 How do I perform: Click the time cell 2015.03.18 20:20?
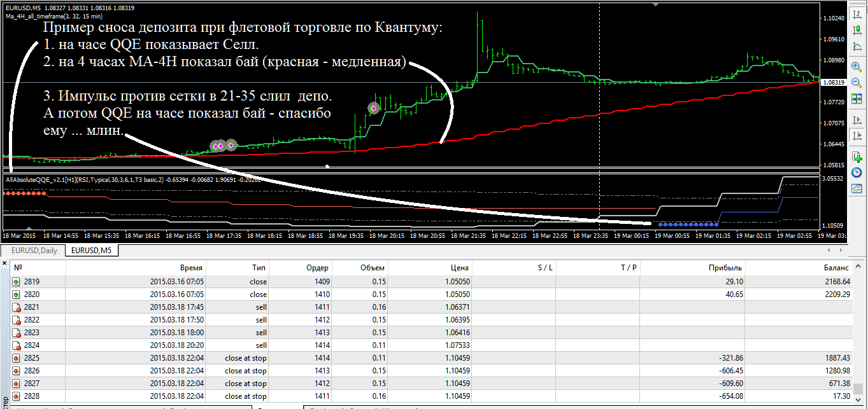(x=176, y=345)
